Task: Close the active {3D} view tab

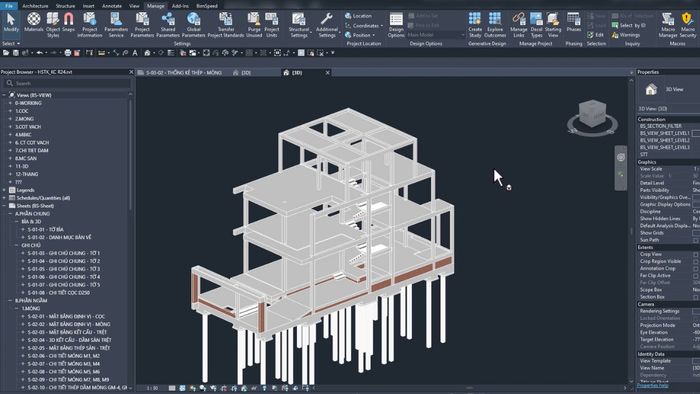Action: pyautogui.click(x=327, y=72)
